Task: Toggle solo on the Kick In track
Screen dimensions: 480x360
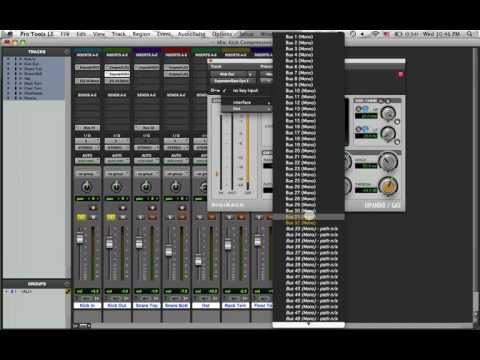Action: [x=81, y=217]
